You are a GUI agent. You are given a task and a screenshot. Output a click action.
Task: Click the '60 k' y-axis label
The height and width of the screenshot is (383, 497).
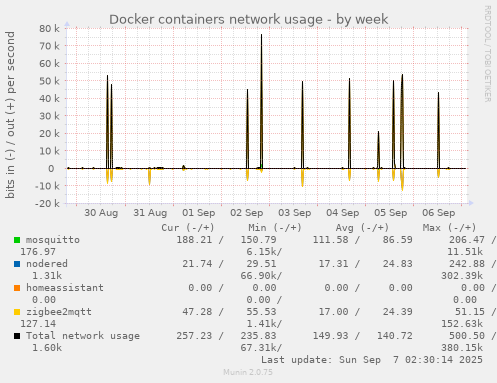pyautogui.click(x=49, y=63)
